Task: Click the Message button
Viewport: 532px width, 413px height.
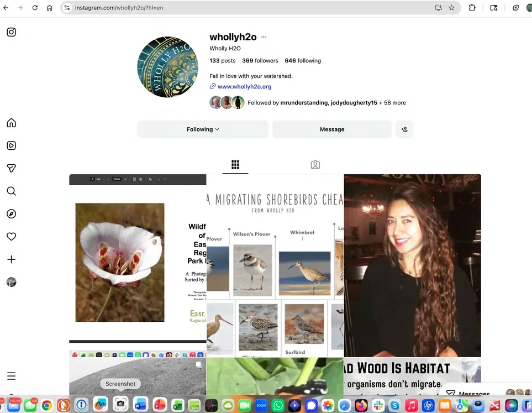Action: (x=332, y=129)
